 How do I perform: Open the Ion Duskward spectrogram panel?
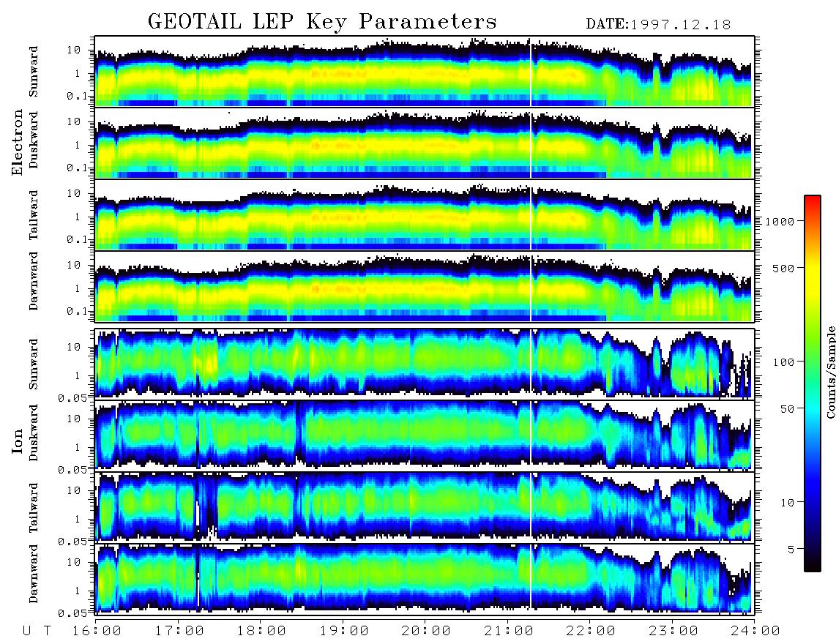pyautogui.click(x=425, y=435)
